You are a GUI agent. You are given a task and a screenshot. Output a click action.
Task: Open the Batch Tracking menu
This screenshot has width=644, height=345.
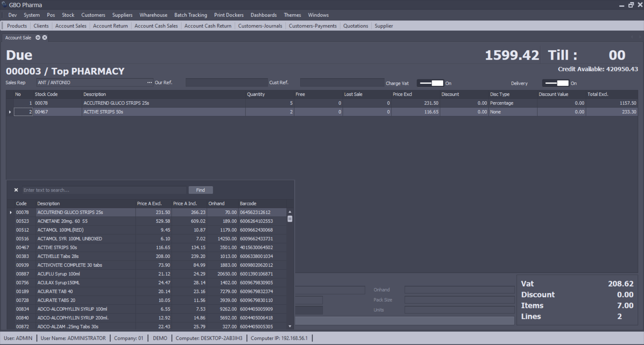(191, 15)
